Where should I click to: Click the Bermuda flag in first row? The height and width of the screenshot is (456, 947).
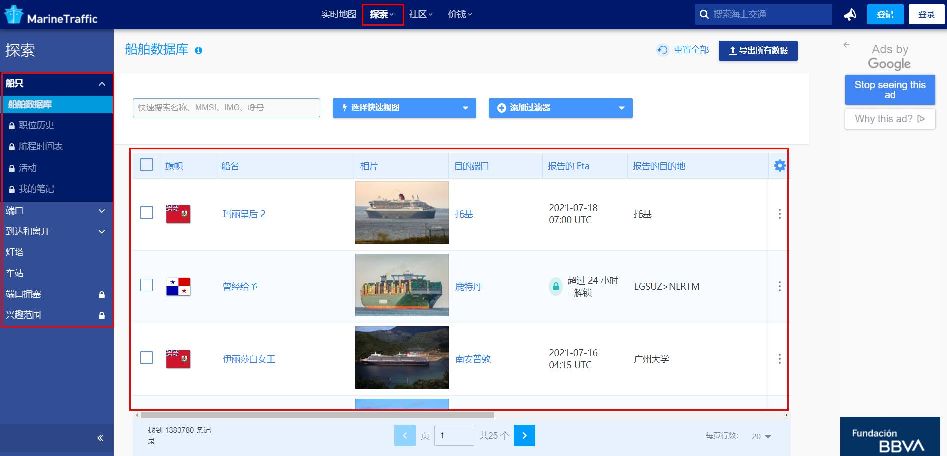[178, 214]
